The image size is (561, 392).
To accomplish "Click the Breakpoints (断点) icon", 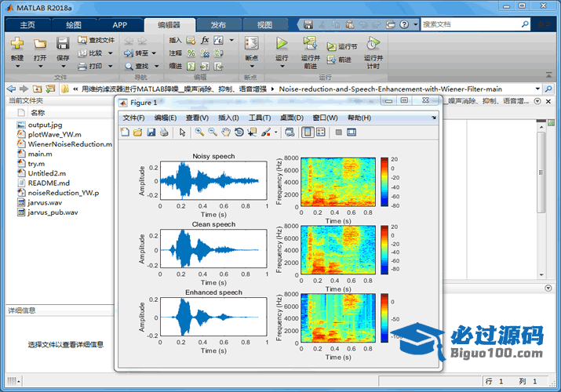I will pyautogui.click(x=252, y=43).
